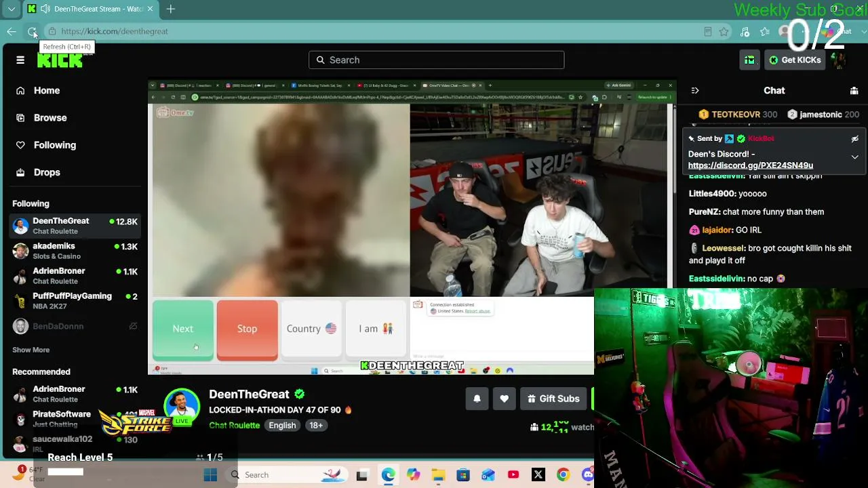Click jamestonic on the gift leaderboard

pos(821,115)
